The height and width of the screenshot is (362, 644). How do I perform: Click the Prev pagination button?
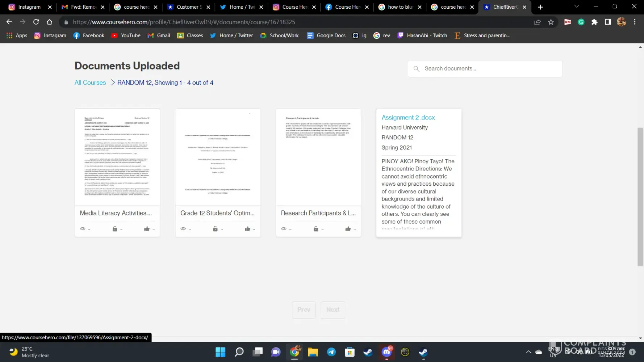pyautogui.click(x=304, y=310)
